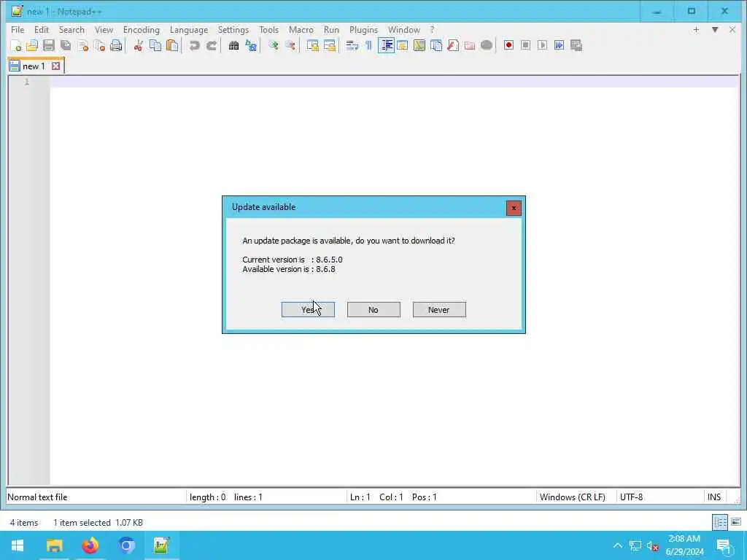Screen dimensions: 747x560
Task: Click the New file toolbar icon
Action: pos(16,46)
